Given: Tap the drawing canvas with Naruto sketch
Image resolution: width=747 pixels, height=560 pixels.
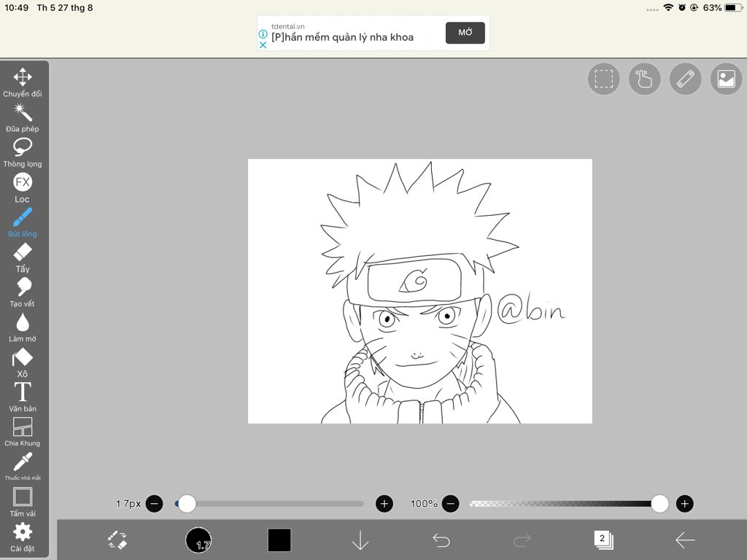Looking at the screenshot, I should 419,291.
